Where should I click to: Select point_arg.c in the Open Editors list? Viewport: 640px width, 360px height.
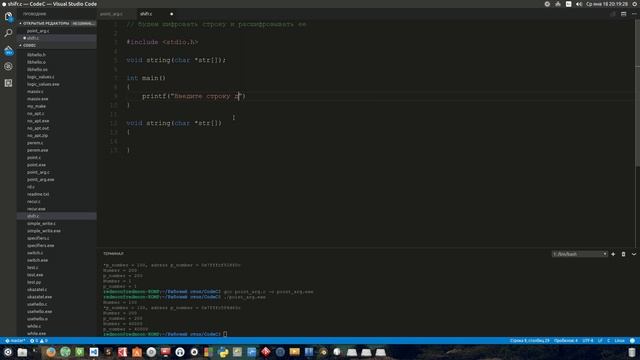(x=38, y=31)
